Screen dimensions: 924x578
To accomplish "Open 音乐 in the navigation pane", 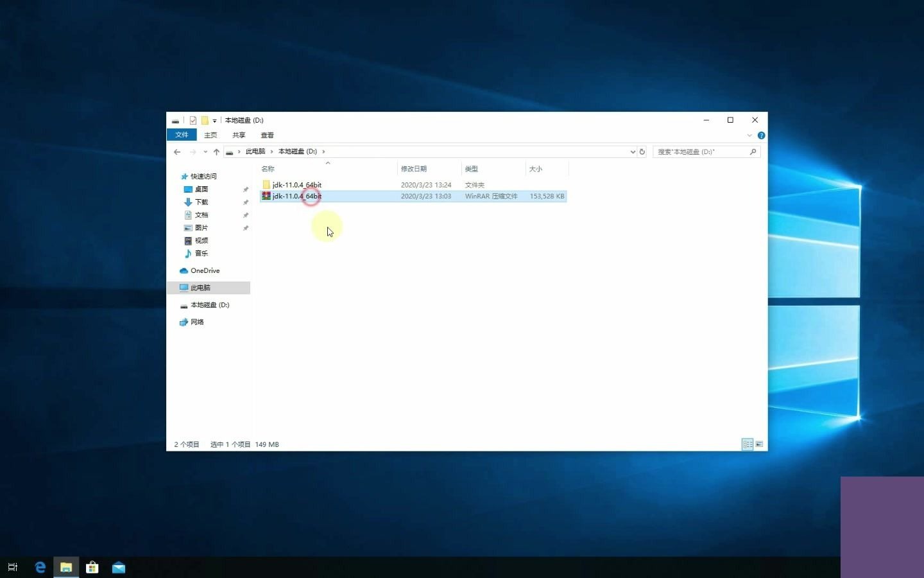I will point(201,254).
